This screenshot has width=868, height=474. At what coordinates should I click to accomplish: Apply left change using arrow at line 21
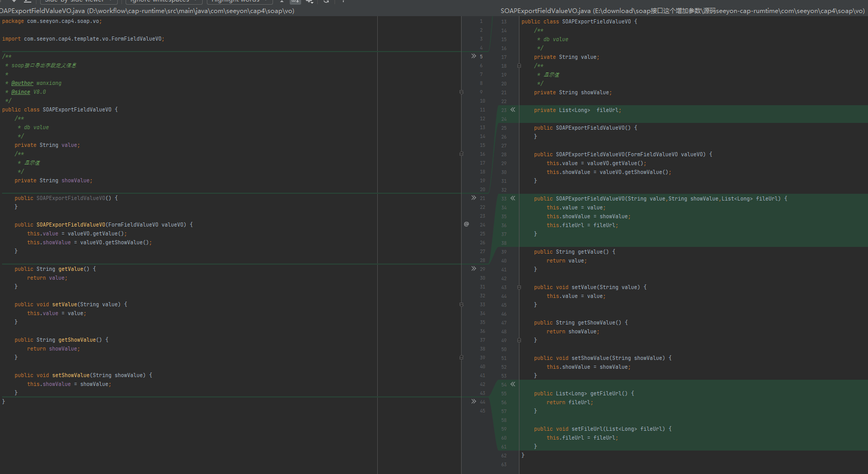click(x=474, y=198)
